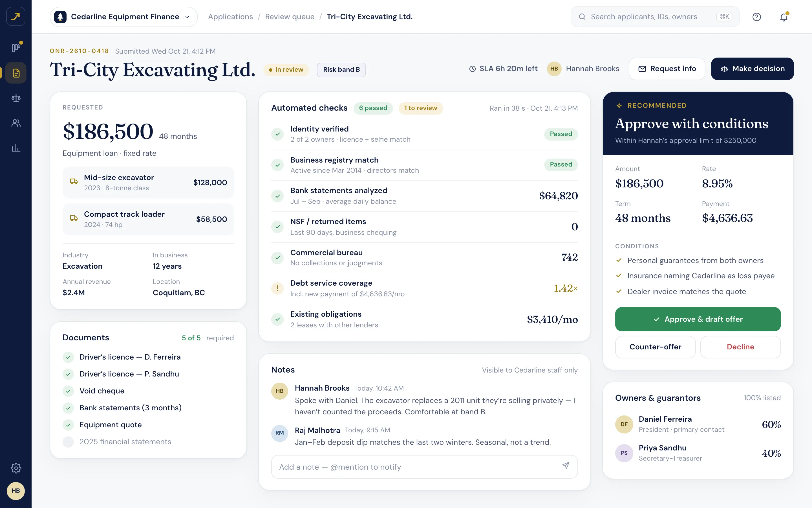812x508 pixels.
Task: Click the Request info button
Action: point(667,69)
